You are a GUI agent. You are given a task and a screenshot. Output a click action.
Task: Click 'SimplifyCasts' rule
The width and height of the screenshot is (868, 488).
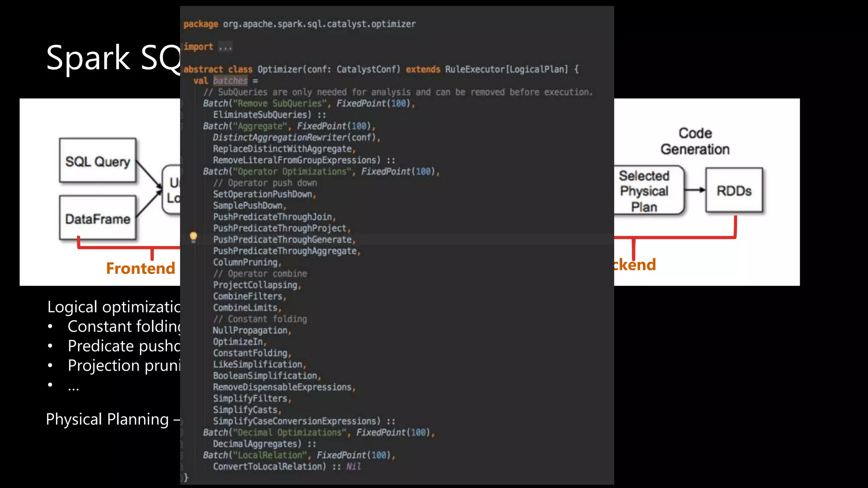(x=245, y=410)
